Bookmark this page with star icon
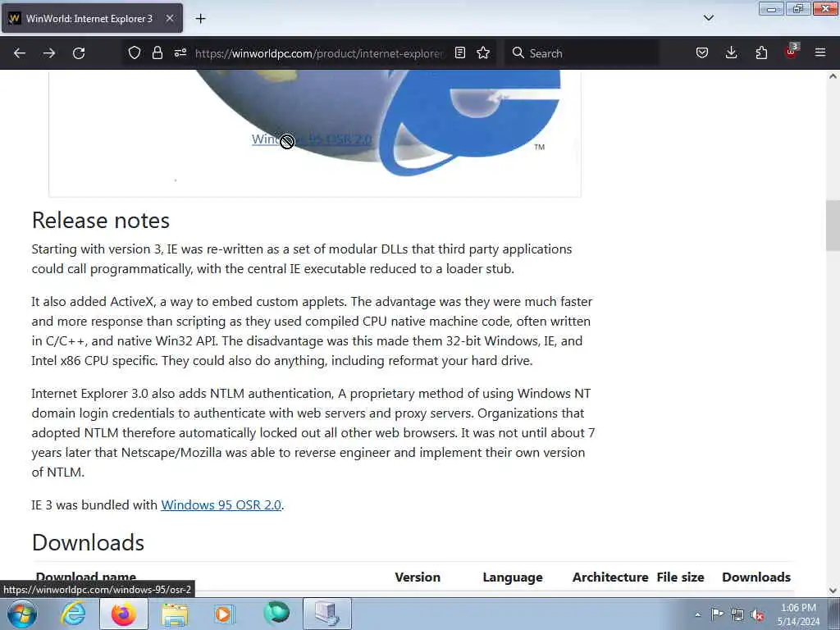 pyautogui.click(x=483, y=52)
